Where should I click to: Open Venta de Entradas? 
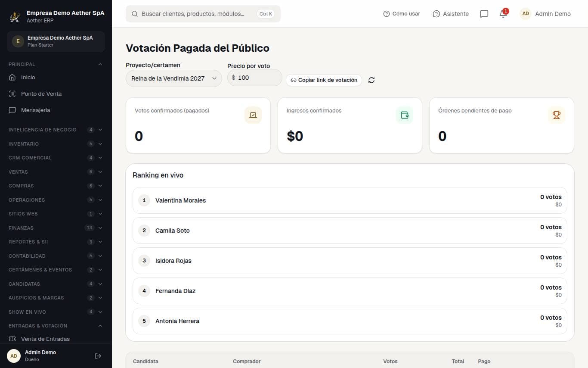click(56, 339)
